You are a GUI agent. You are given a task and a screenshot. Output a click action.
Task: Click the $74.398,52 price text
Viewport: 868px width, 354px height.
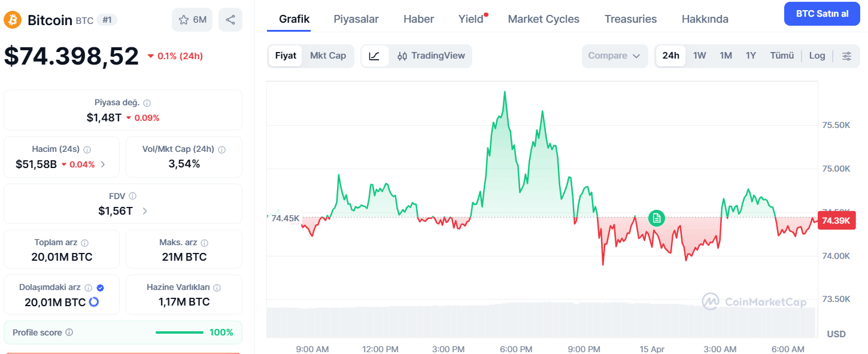pyautogui.click(x=71, y=56)
